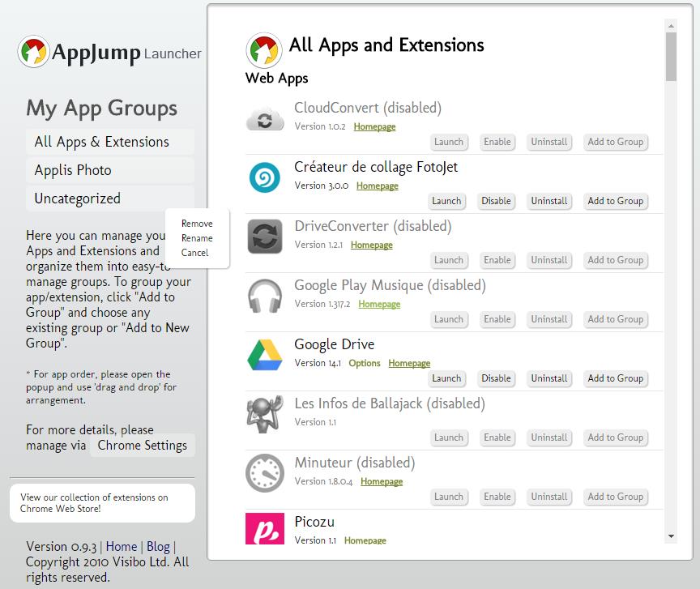This screenshot has height=589, width=700.
Task: Click the Picozu pink icon
Action: point(265,529)
